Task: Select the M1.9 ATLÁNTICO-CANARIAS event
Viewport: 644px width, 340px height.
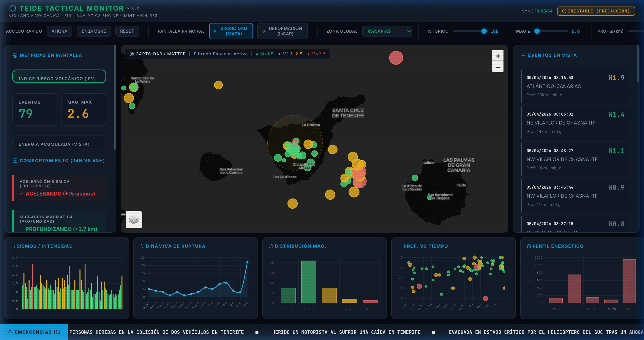Action: (575, 86)
